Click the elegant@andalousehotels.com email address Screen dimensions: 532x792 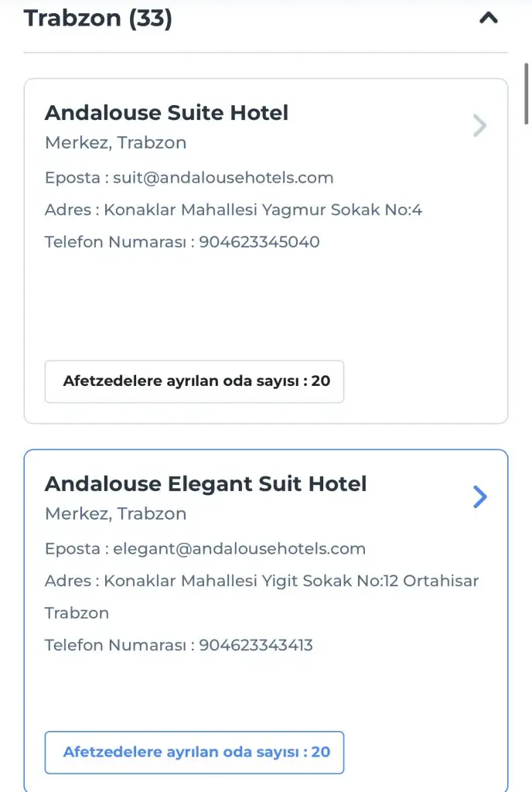pyautogui.click(x=240, y=549)
